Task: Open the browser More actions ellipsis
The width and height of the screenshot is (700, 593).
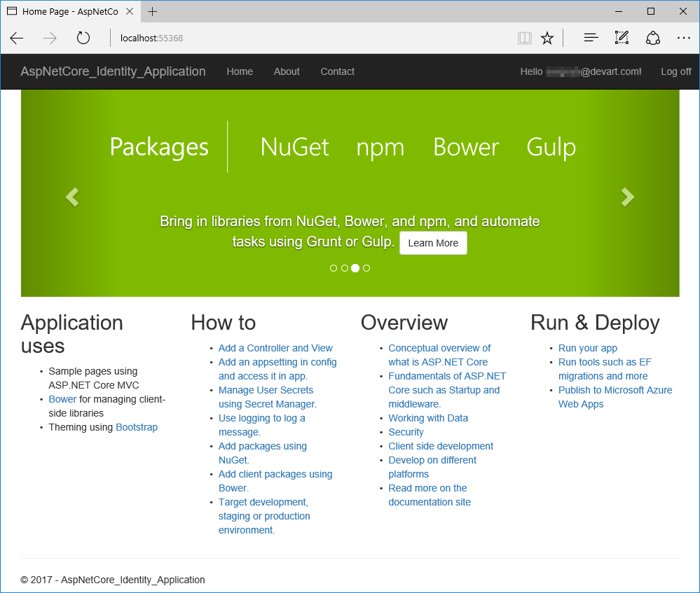Action: click(x=683, y=38)
